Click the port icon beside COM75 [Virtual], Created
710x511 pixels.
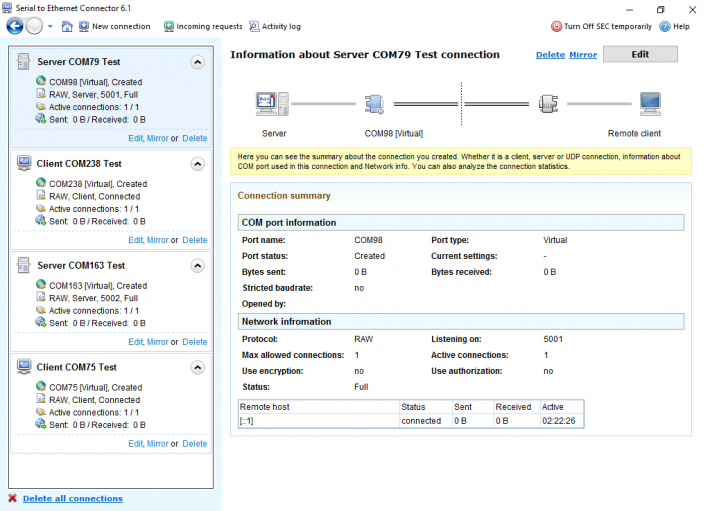coord(41,387)
